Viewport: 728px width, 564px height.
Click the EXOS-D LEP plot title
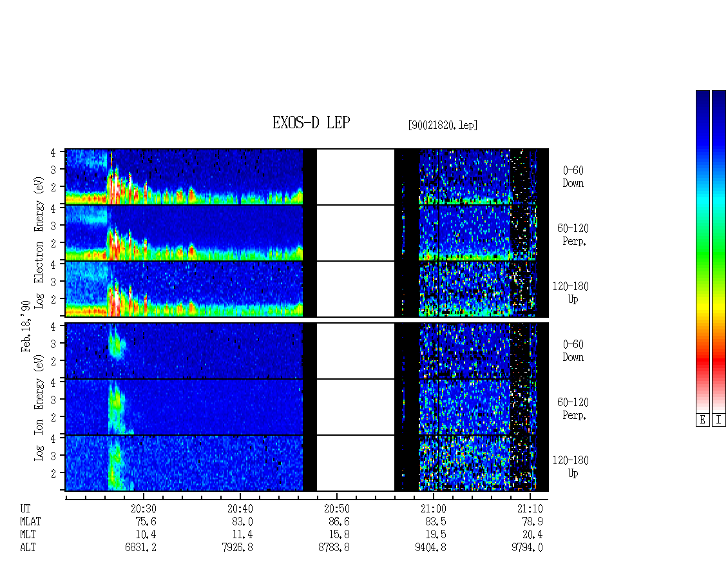(311, 122)
